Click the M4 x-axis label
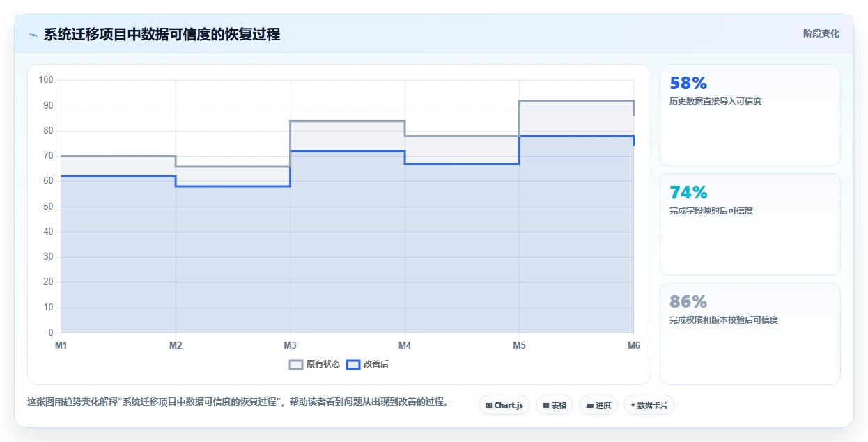 (x=405, y=345)
